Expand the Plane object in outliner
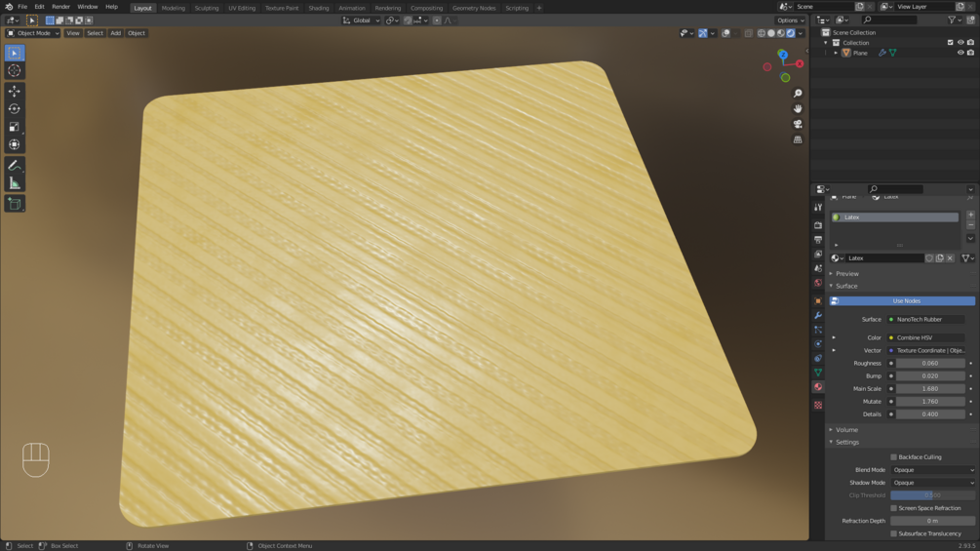The image size is (980, 551). tap(836, 53)
